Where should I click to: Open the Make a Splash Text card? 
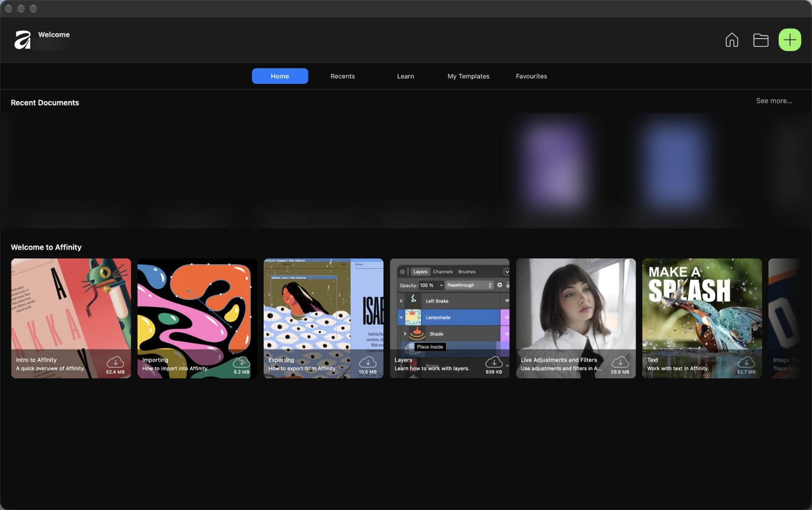(x=702, y=318)
